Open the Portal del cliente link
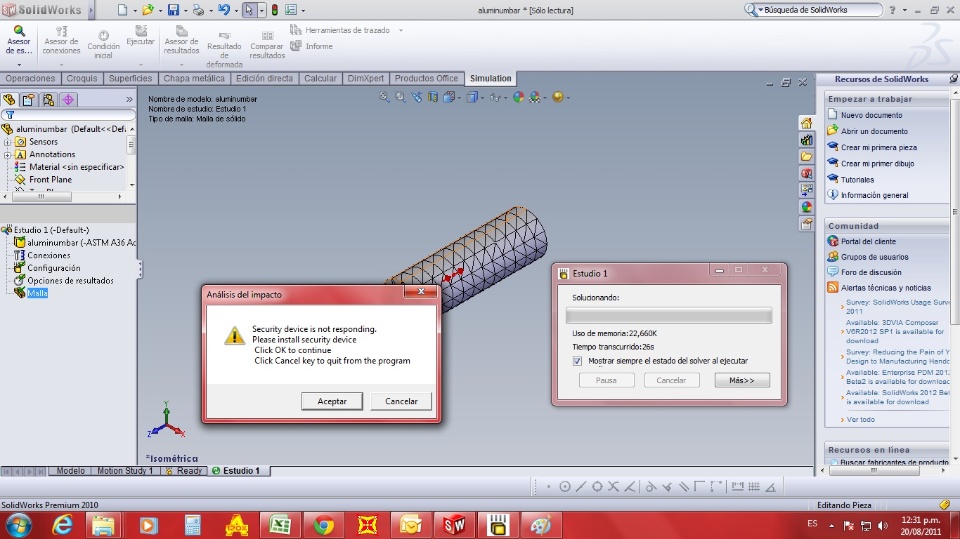Screen dimensions: 960x539 tap(868, 241)
